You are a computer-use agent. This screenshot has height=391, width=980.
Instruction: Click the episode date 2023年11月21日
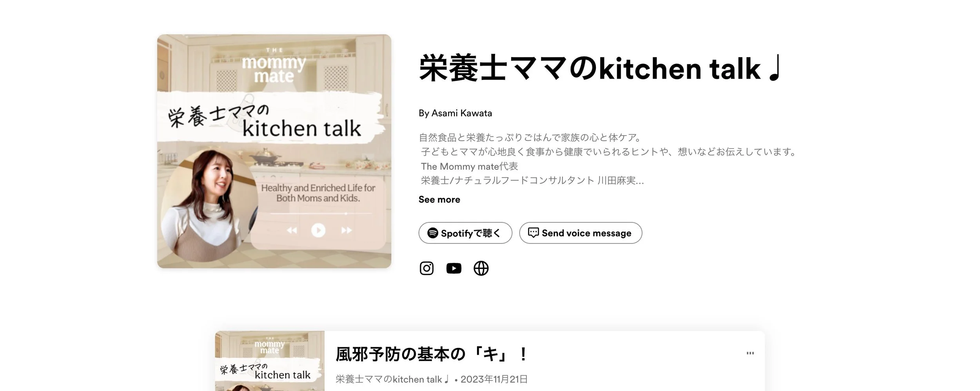tap(494, 379)
